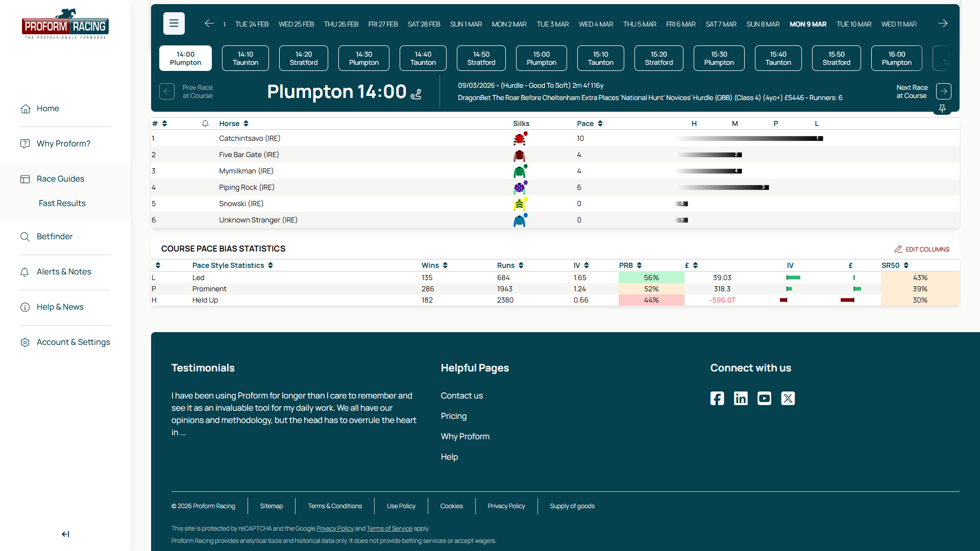
Task: Click Catchintsavo's pace bar
Action: click(x=749, y=138)
